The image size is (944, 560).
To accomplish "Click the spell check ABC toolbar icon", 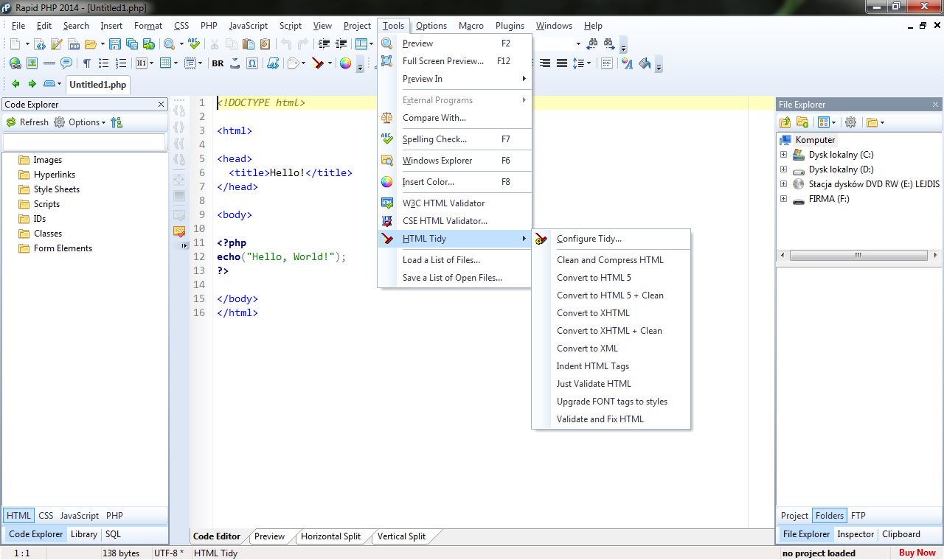I will (x=193, y=44).
